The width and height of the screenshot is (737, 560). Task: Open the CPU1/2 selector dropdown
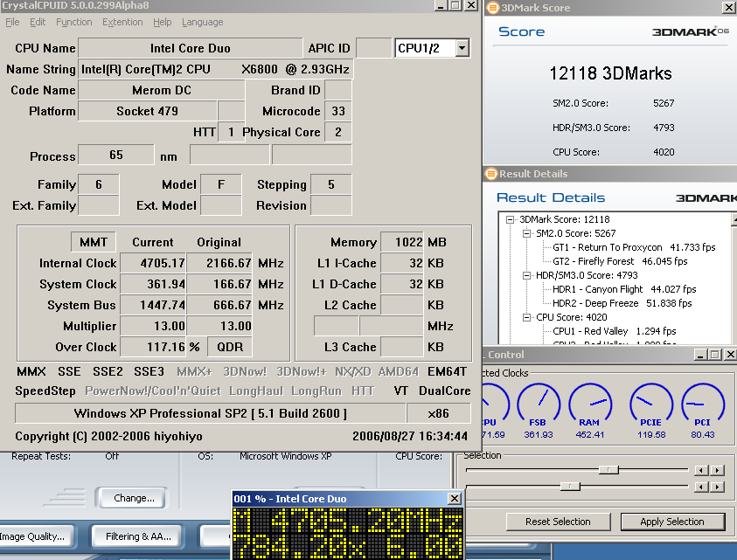(x=462, y=48)
